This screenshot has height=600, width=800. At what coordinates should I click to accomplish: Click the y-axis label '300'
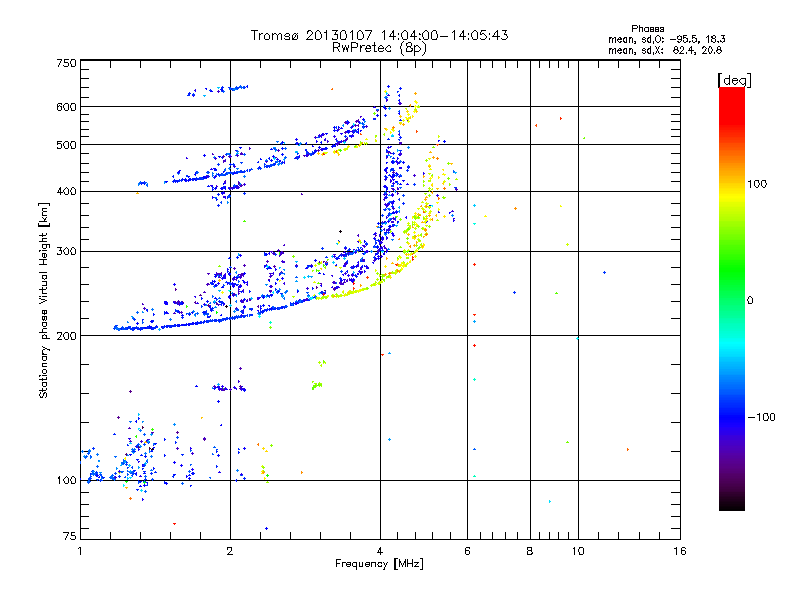66,252
